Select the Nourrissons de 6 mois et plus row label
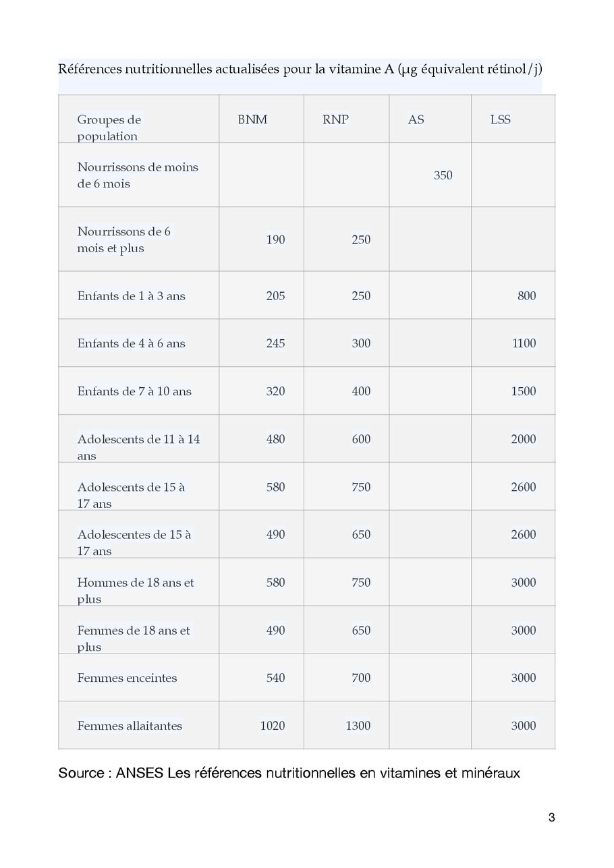This screenshot has width=614, height=868. point(124,239)
